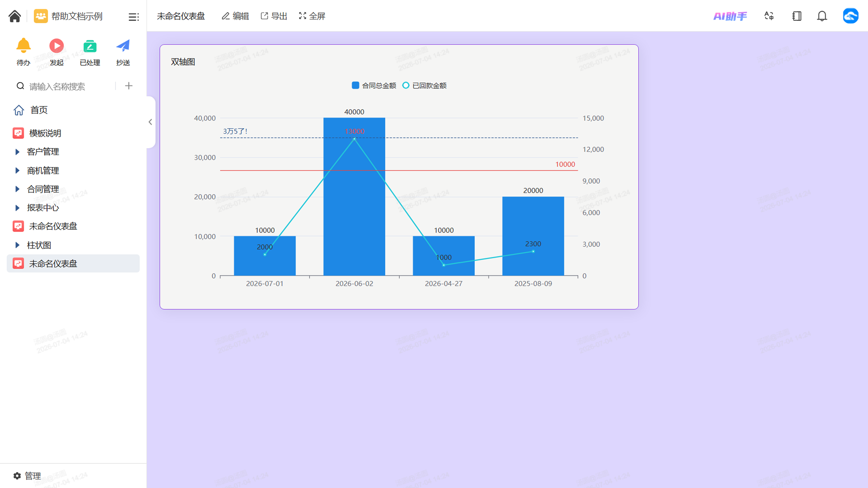Select the highlighted 未命名仪表盘 entry
The image size is (868, 488).
(x=73, y=263)
